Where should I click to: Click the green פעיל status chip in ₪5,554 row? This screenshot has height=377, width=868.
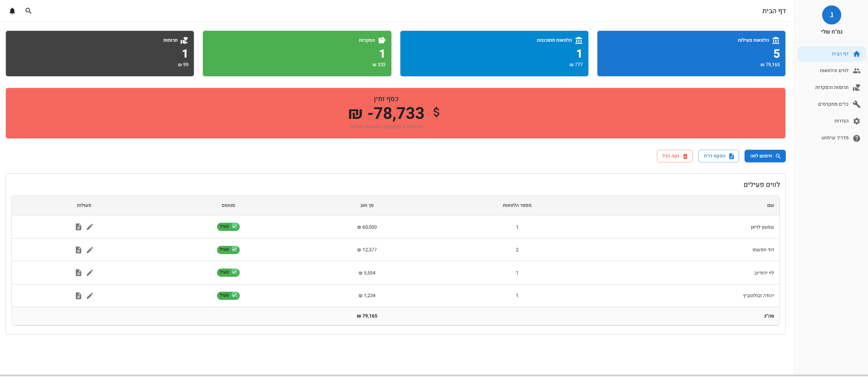tap(228, 273)
